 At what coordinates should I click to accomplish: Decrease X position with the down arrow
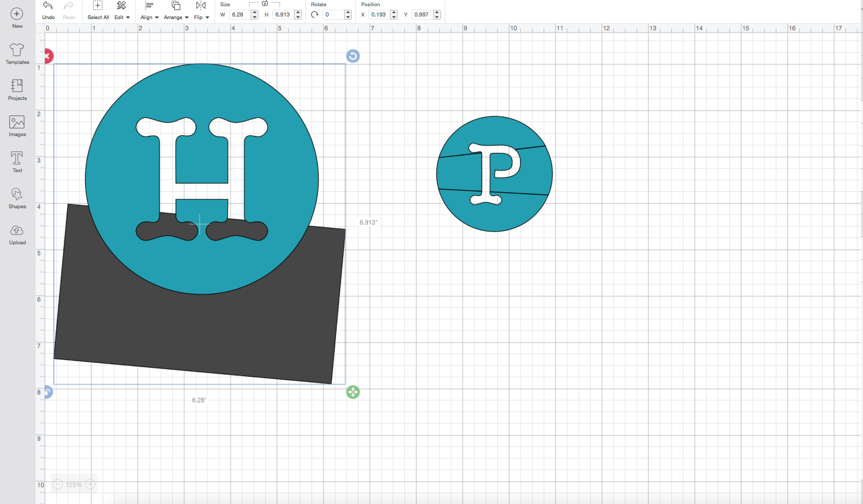click(394, 17)
